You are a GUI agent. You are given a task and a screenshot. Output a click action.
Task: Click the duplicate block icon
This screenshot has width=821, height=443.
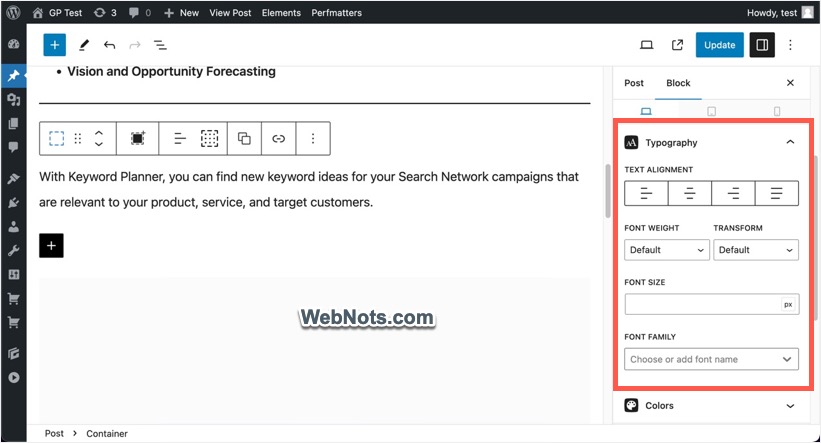point(244,139)
